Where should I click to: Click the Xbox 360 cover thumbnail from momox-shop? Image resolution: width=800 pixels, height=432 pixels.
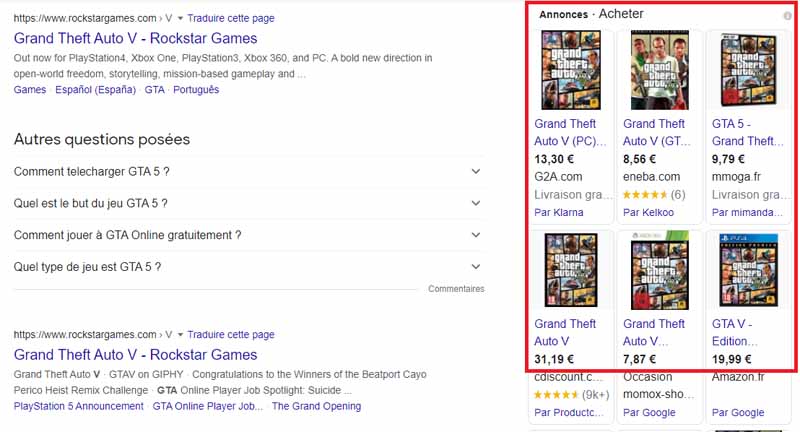click(x=660, y=270)
